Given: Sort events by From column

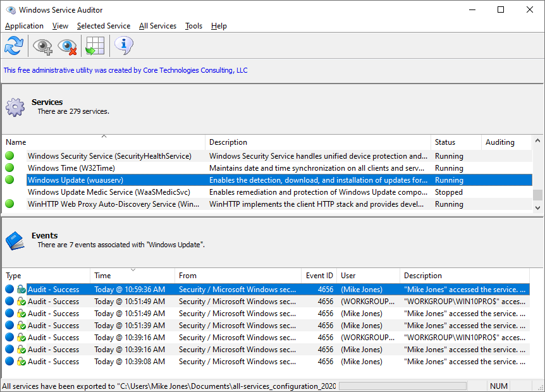Looking at the screenshot, I should click(x=238, y=276).
